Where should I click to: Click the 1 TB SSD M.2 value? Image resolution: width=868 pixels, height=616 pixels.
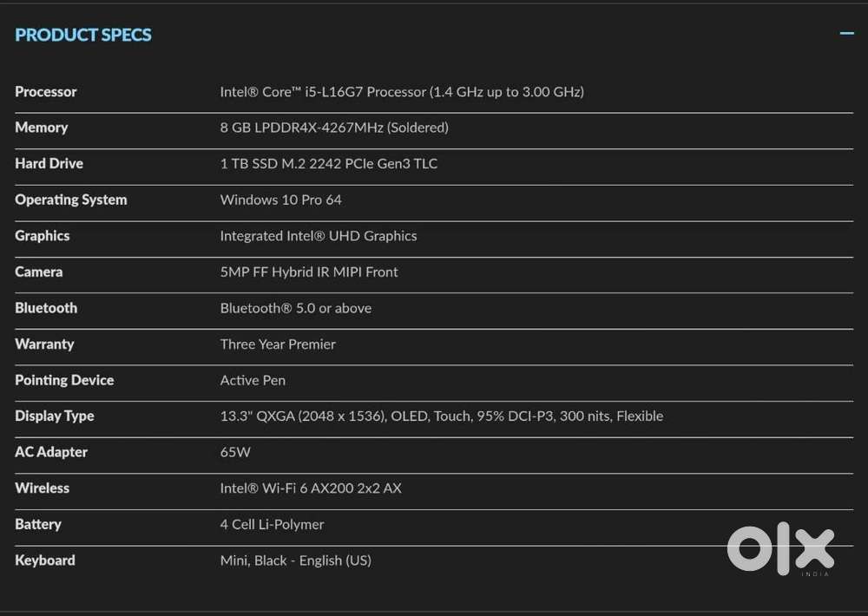329,164
